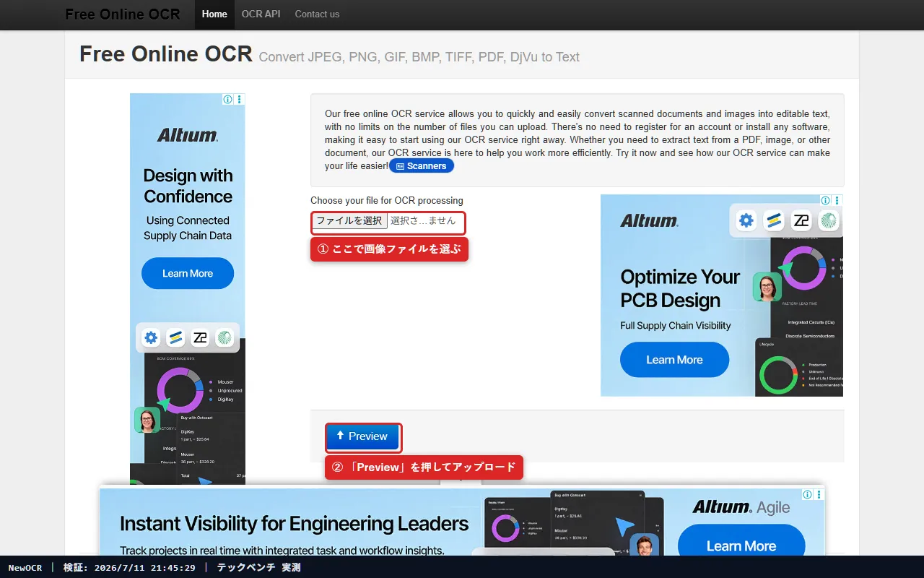Click yellow-blue striped icon in left ad
Viewport: 924px width, 578px height.
point(175,337)
